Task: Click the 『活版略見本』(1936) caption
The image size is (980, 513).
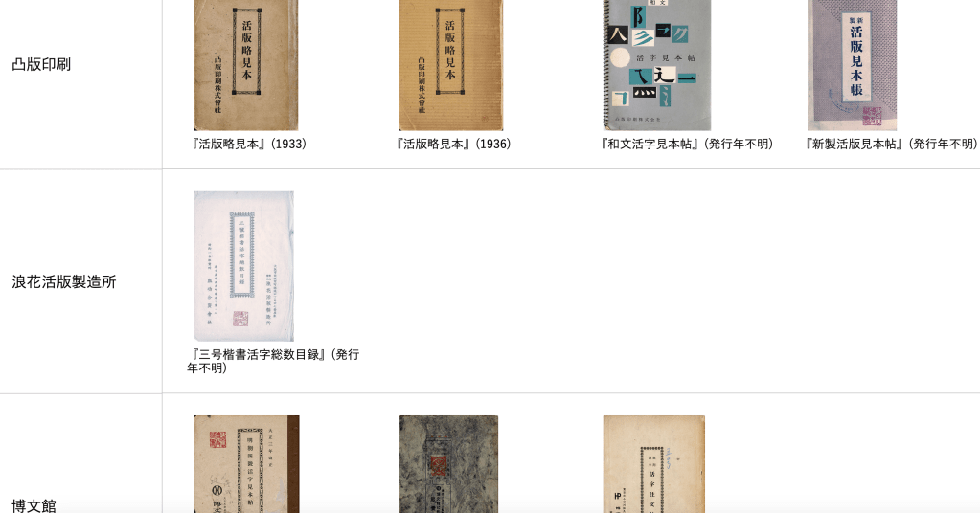Action: point(453,145)
